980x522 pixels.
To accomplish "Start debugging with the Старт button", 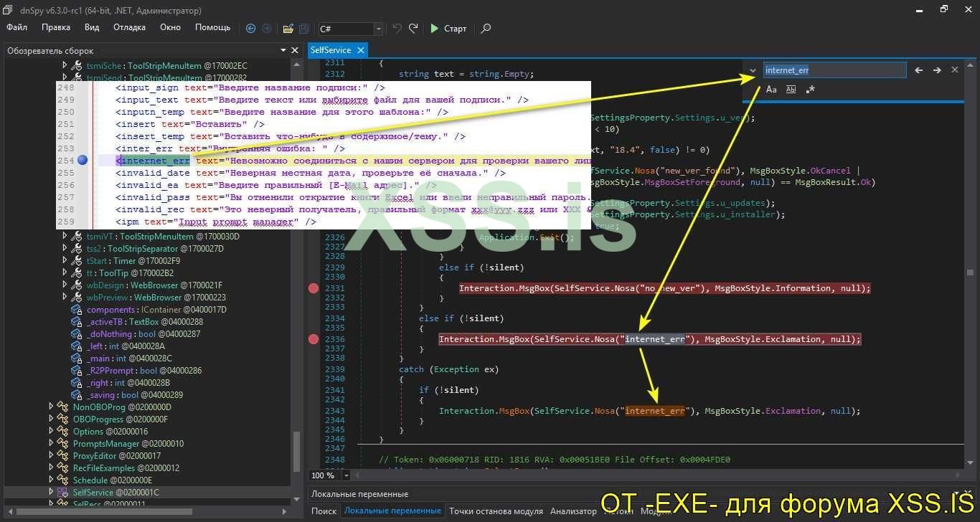I will [x=448, y=29].
